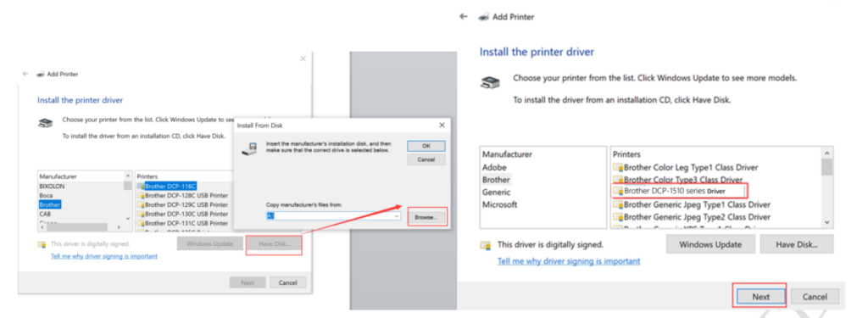
Task: Click back arrow in smaller Add Printer window
Action: pyautogui.click(x=25, y=74)
